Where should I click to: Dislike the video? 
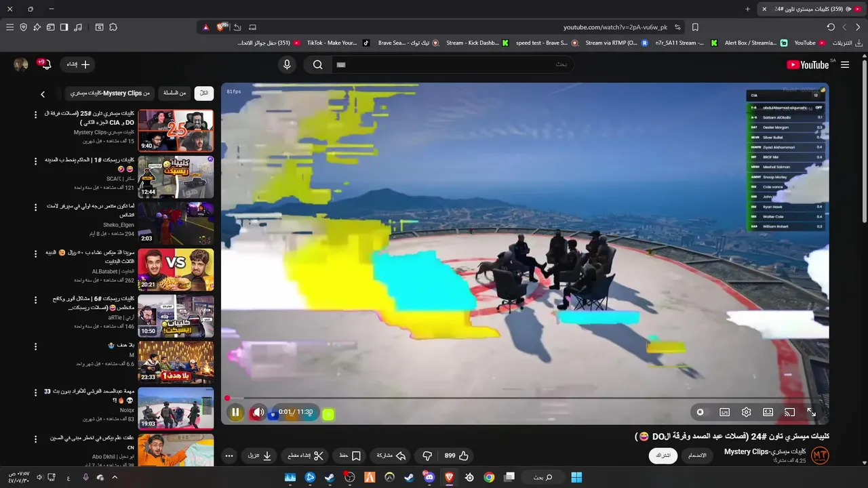[427, 455]
